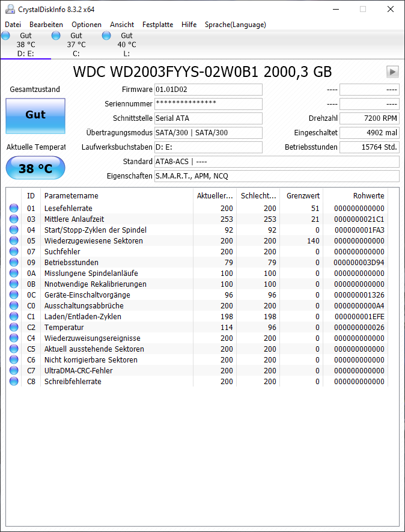
Task: Click the Rohwerte column header
Action: 356,196
